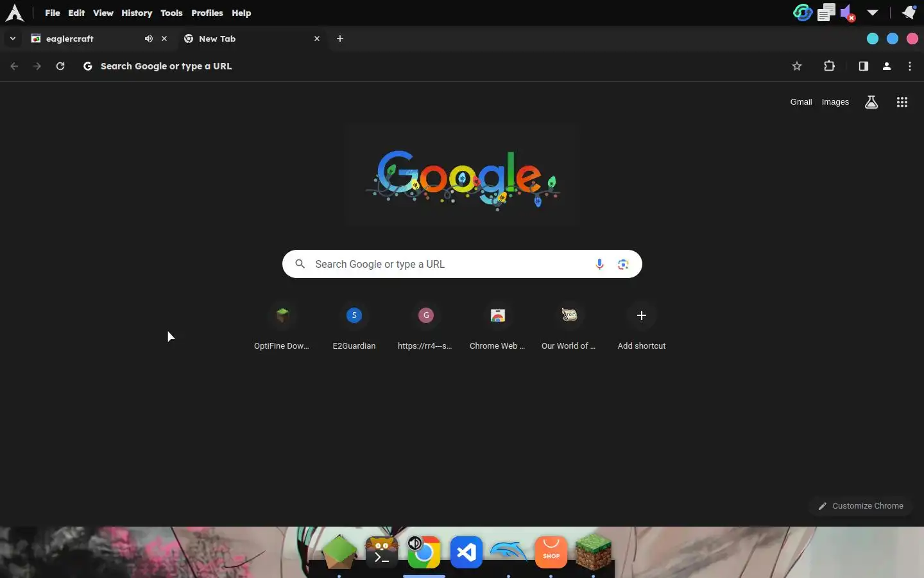Click the muted volume tray icon
The height and width of the screenshot is (578, 924).
tap(848, 13)
